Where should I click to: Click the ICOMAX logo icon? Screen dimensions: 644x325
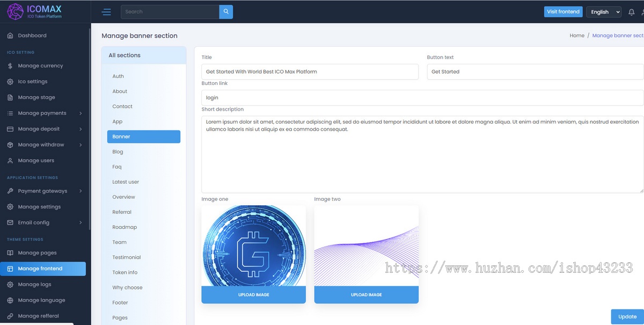pyautogui.click(x=14, y=11)
